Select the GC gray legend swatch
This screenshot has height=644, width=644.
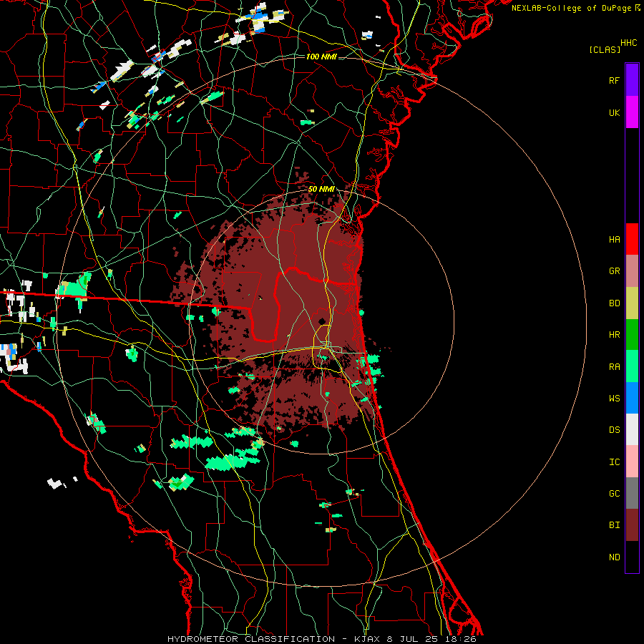[632, 493]
